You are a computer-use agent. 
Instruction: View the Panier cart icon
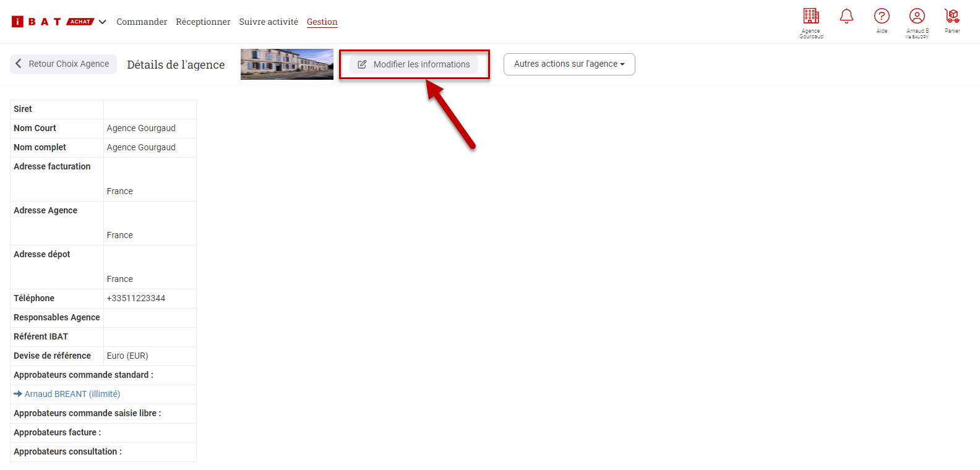pos(952,17)
